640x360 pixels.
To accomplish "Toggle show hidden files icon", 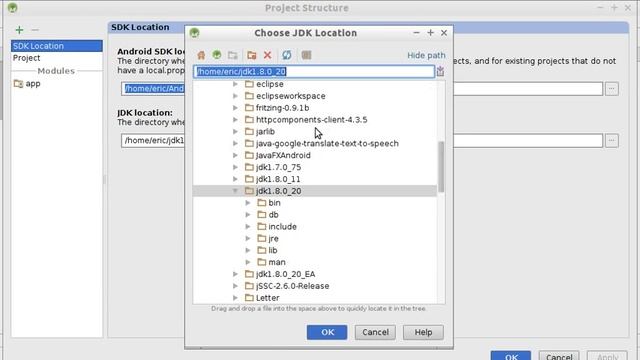I will click(306, 55).
